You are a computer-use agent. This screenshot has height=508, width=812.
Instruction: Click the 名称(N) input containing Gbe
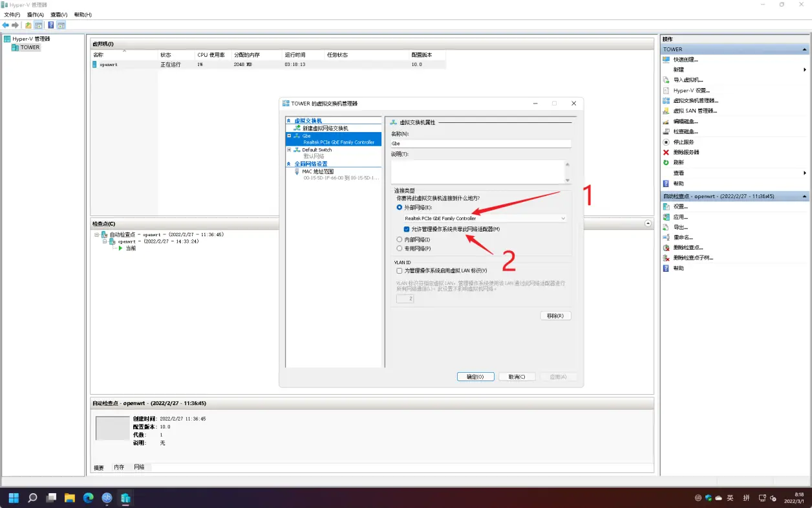(x=481, y=144)
